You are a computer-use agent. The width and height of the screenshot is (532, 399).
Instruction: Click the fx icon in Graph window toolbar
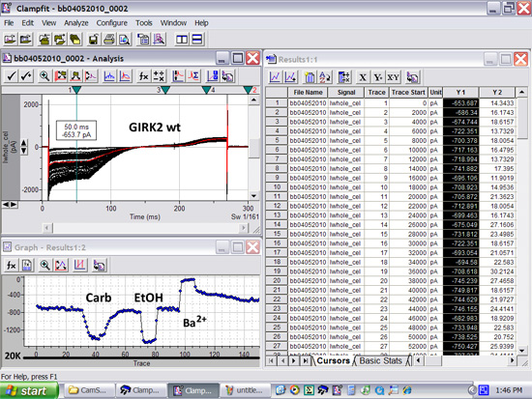[12, 265]
